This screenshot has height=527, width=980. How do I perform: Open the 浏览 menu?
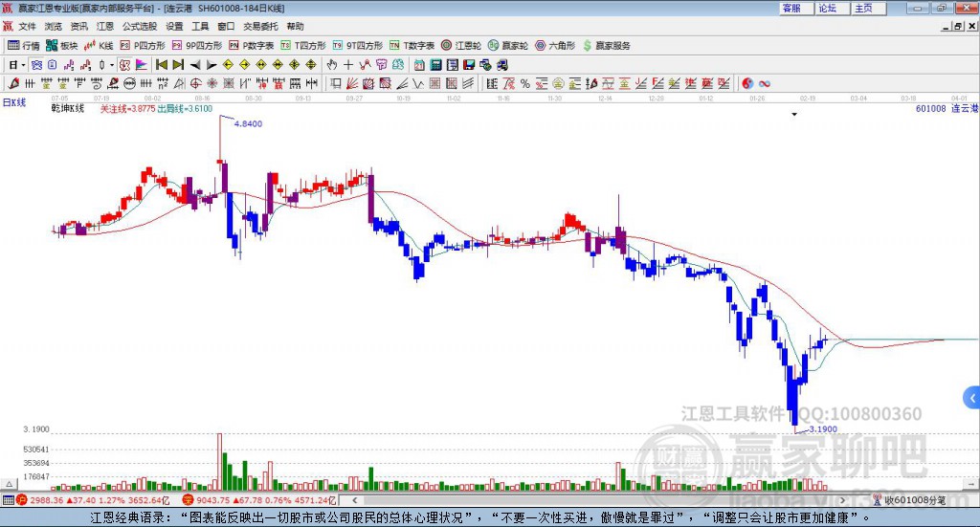[x=54, y=26]
